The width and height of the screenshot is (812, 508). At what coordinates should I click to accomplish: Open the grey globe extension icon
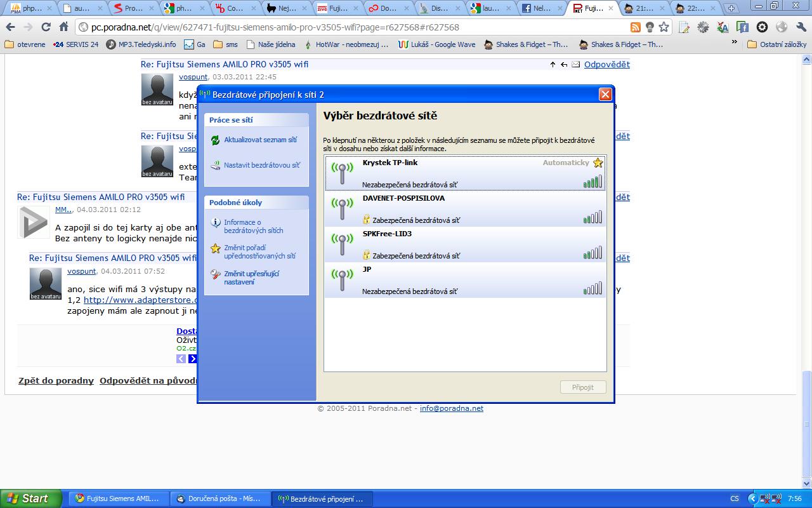click(782, 27)
